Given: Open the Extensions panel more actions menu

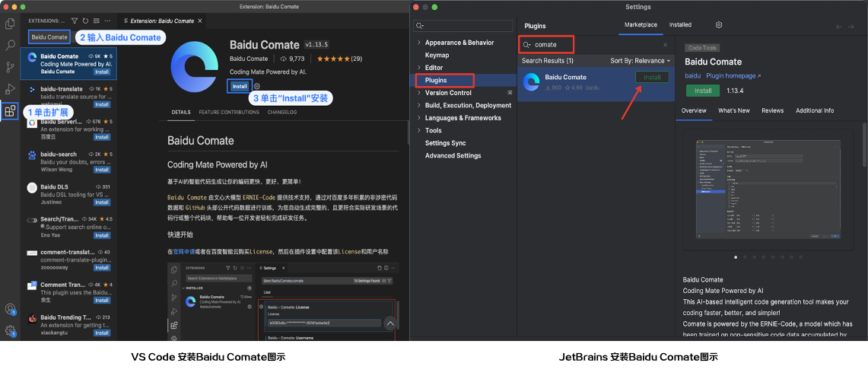Looking at the screenshot, I should (x=107, y=21).
